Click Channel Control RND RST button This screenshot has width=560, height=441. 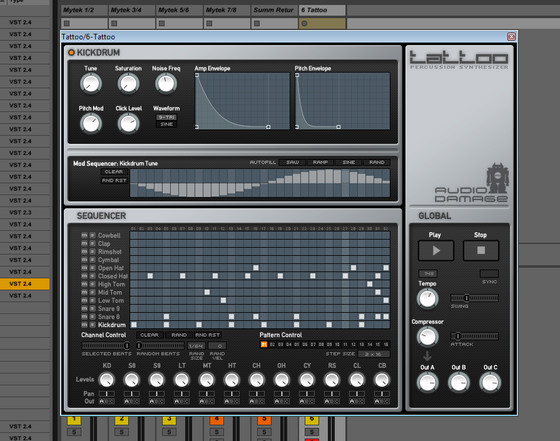[208, 335]
